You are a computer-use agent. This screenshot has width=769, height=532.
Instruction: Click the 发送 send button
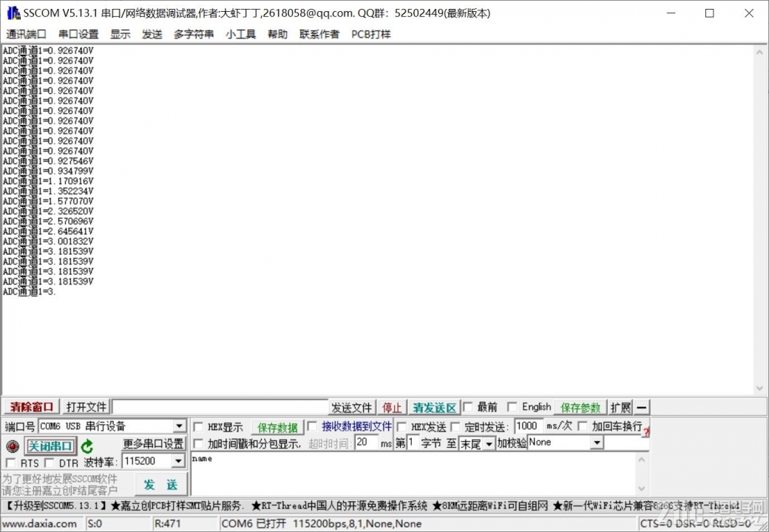pyautogui.click(x=161, y=485)
